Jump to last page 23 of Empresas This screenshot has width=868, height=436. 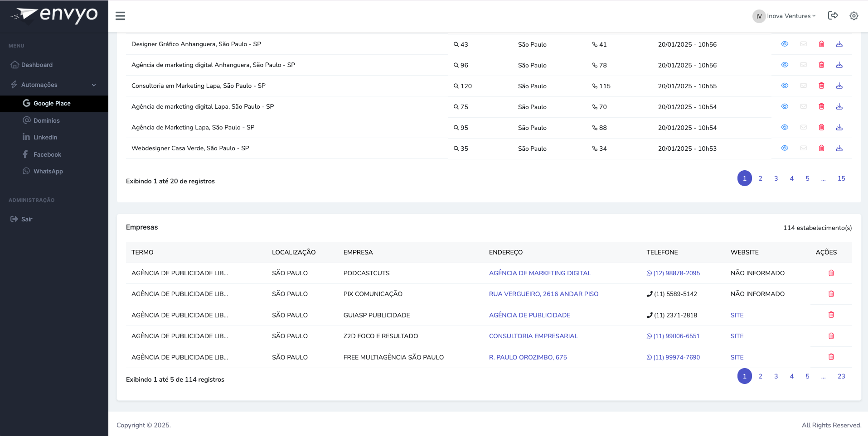[x=841, y=376]
